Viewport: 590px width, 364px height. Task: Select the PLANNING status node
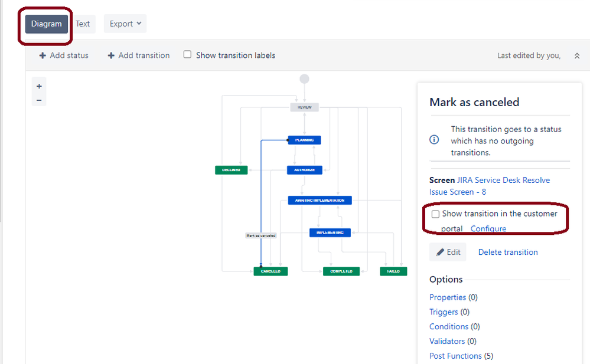304,140
